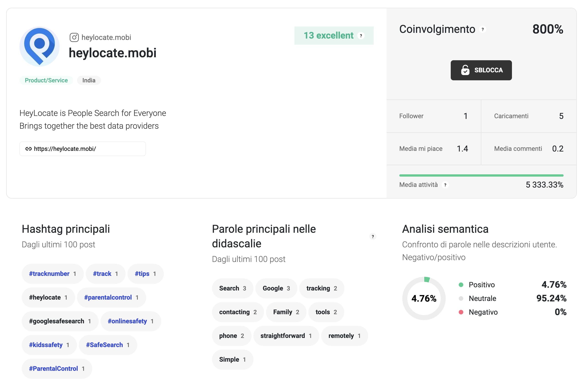Viewport: 583px width, 392px height.
Task: Click the Google keyword chip
Action: [x=276, y=288]
